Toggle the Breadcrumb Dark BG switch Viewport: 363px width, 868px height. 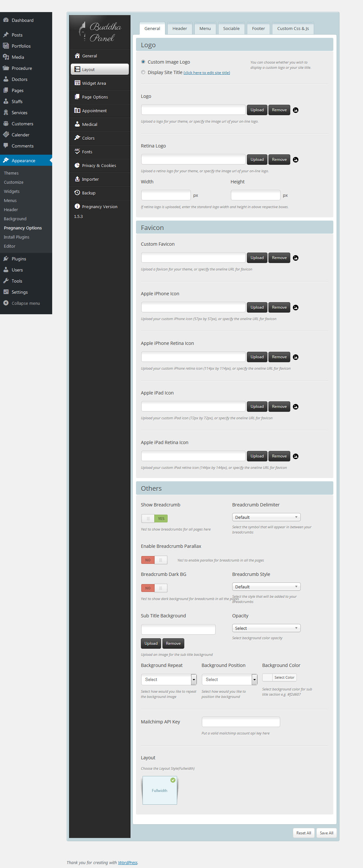click(x=154, y=588)
